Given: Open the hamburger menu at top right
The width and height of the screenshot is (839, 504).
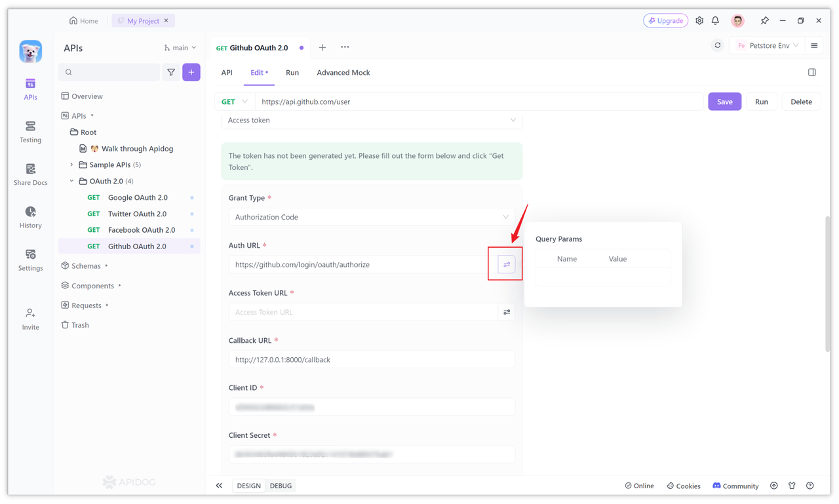Looking at the screenshot, I should click(814, 46).
